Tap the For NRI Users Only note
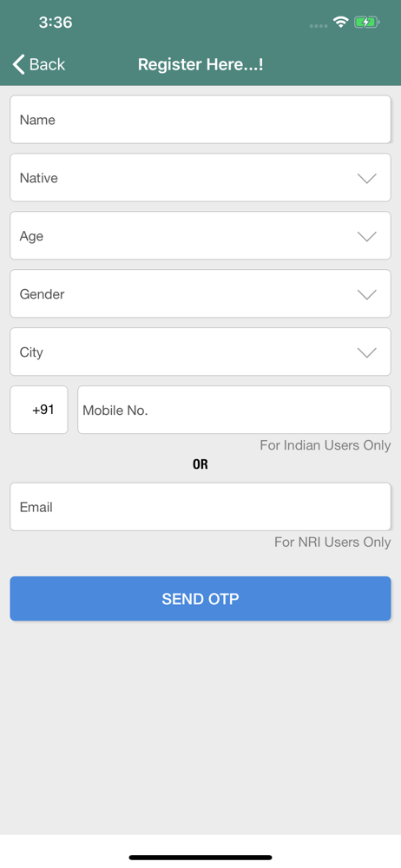The image size is (401, 868). click(332, 542)
